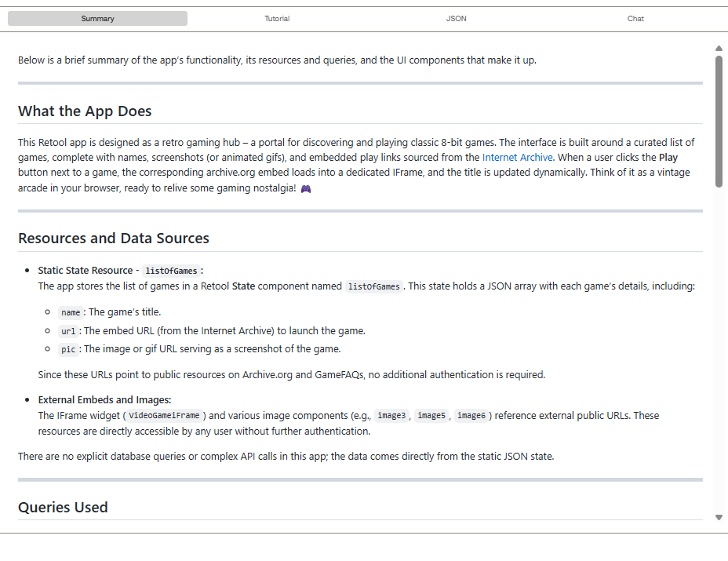Click the image3 code tag
This screenshot has width=728, height=561.
(391, 416)
